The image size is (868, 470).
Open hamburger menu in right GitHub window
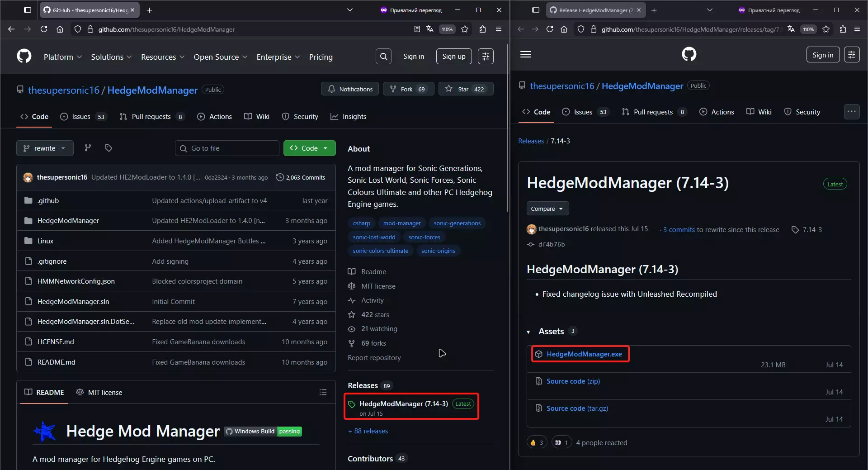pos(526,55)
